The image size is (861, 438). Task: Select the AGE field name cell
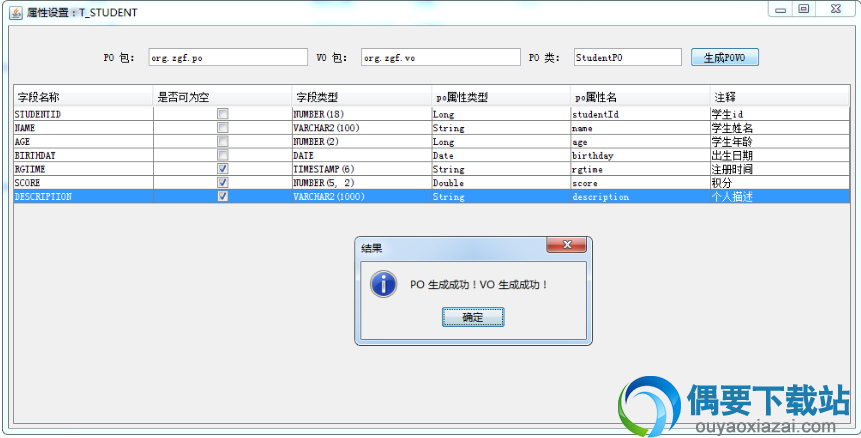point(83,142)
